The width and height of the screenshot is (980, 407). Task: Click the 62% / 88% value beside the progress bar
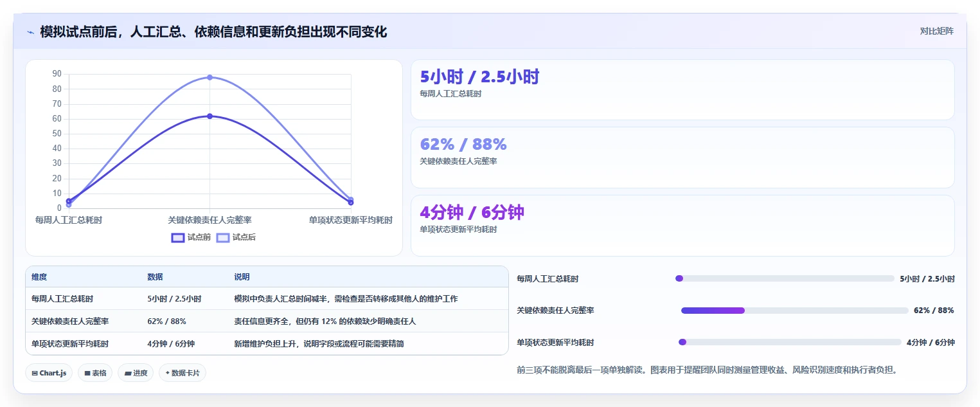pyautogui.click(x=934, y=311)
